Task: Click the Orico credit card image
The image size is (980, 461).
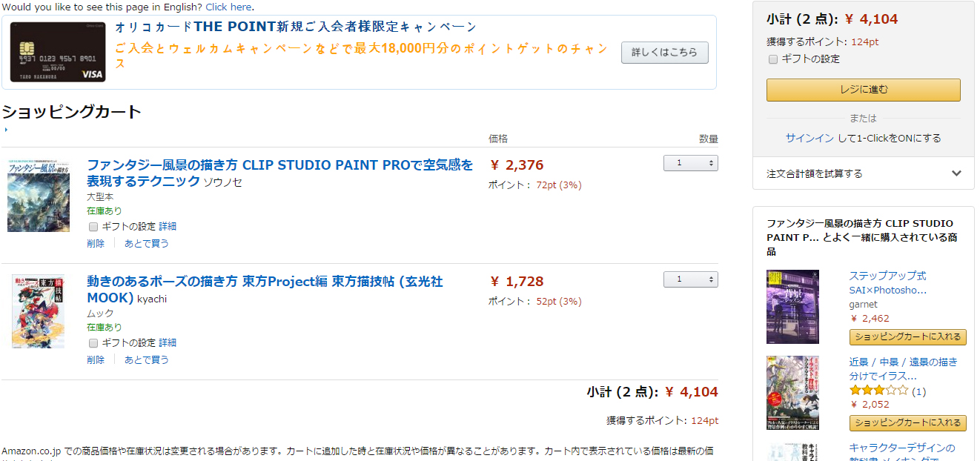Action: (x=58, y=52)
